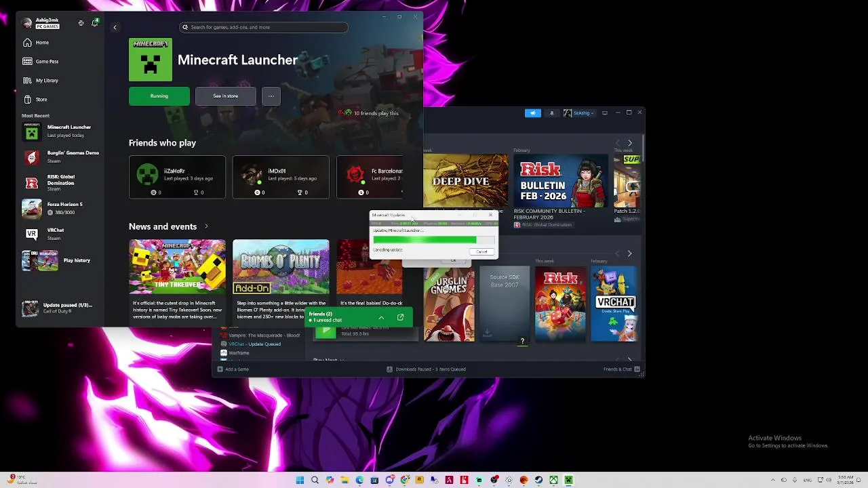Click Add a Game in Steam

tap(233, 369)
